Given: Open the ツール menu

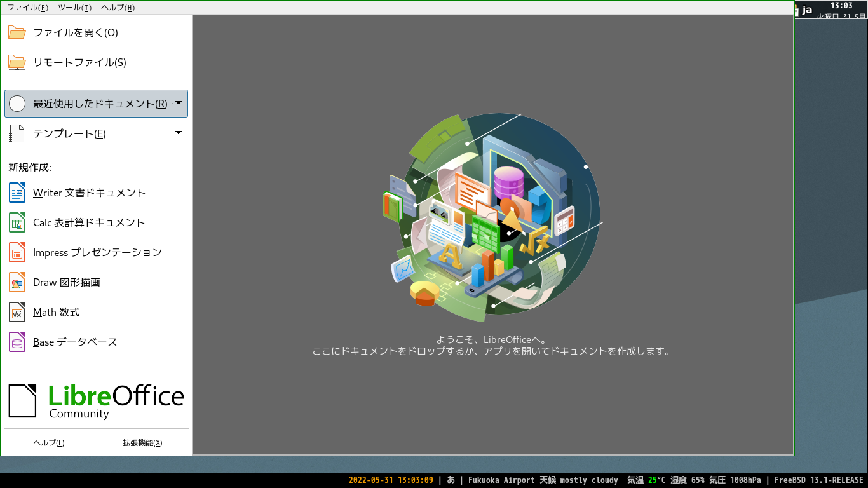Looking at the screenshot, I should tap(74, 8).
